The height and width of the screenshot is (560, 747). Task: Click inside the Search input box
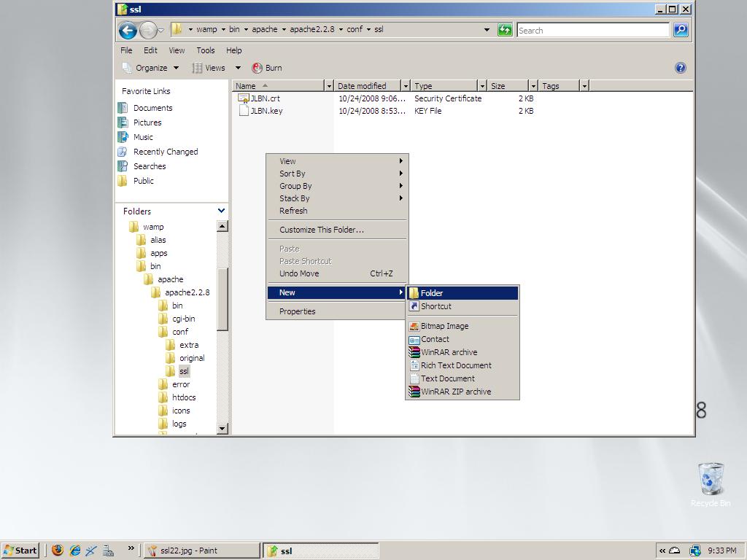[x=592, y=30]
